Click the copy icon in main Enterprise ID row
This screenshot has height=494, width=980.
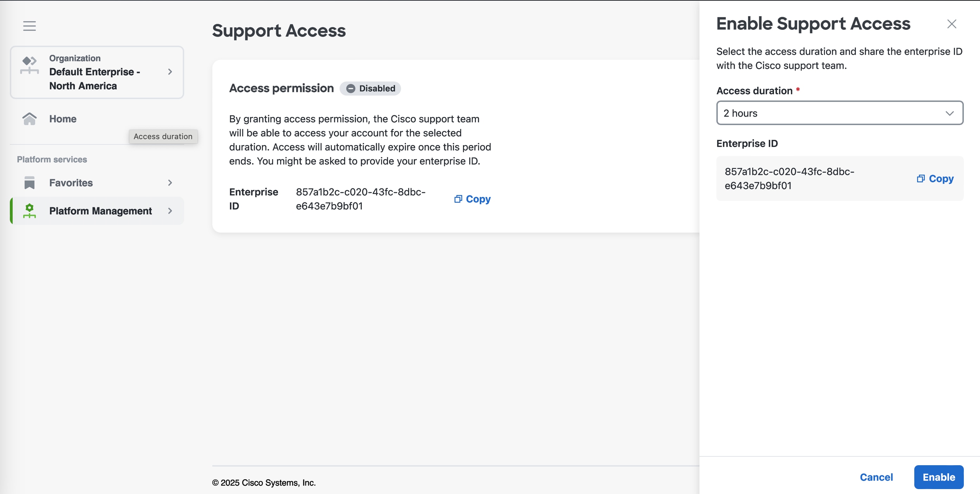point(458,199)
